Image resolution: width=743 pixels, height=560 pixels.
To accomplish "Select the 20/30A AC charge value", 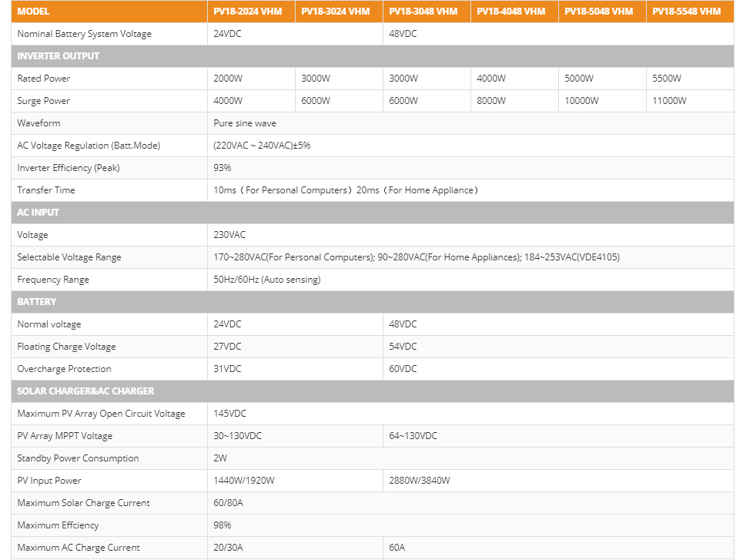I will 228,547.
